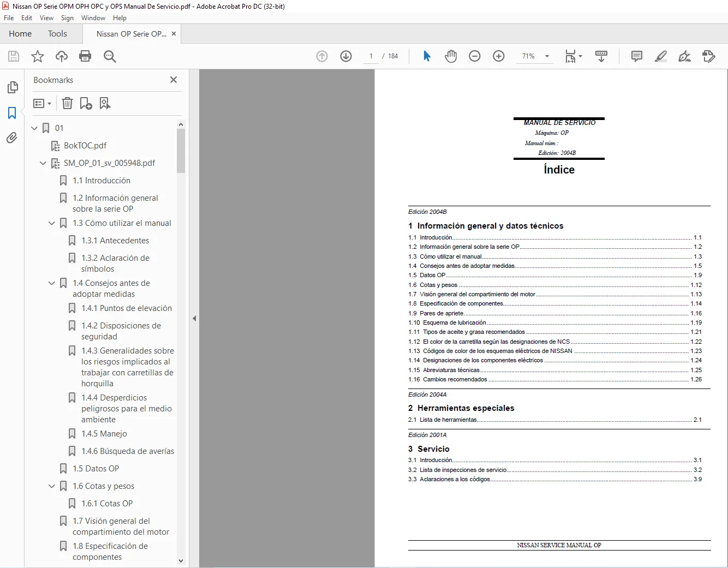Go to 1.3.2 Aclaración de símbolos bookmark

tap(115, 264)
